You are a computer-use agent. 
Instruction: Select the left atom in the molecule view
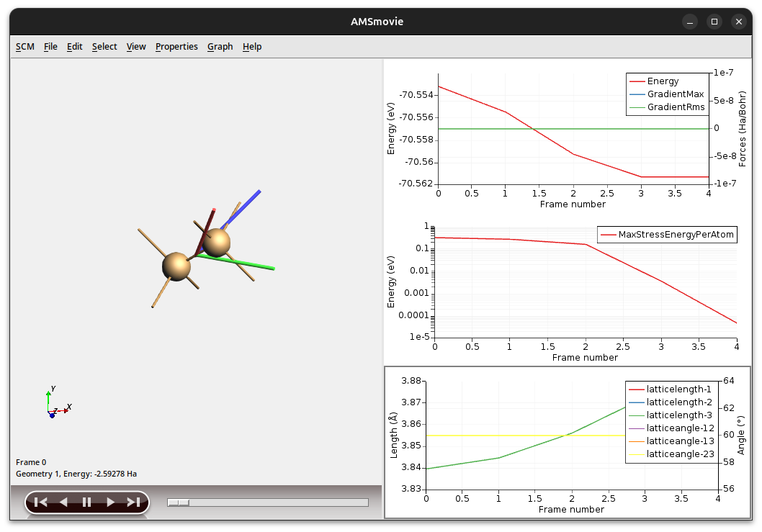click(176, 263)
